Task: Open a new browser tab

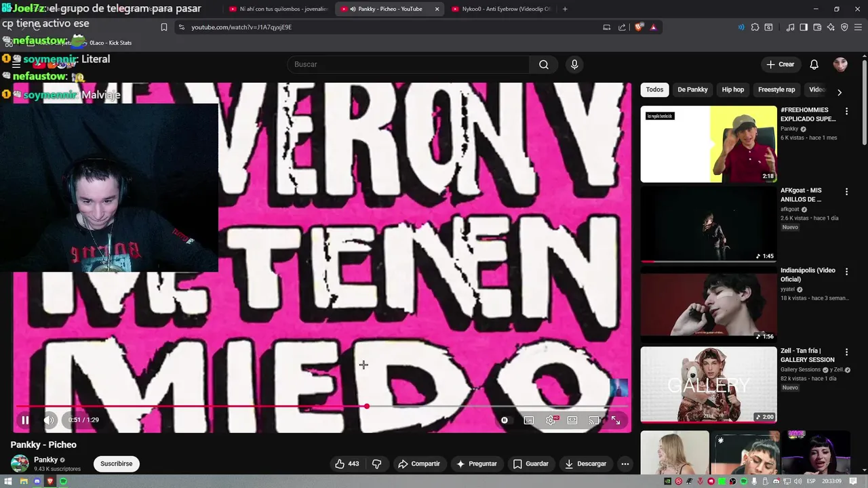Action: [565, 9]
